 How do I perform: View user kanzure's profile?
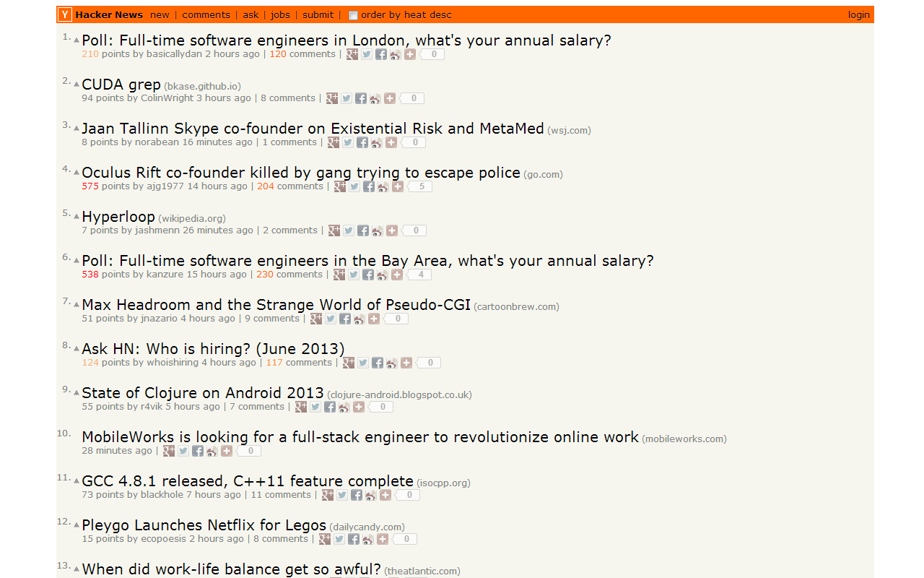165,275
